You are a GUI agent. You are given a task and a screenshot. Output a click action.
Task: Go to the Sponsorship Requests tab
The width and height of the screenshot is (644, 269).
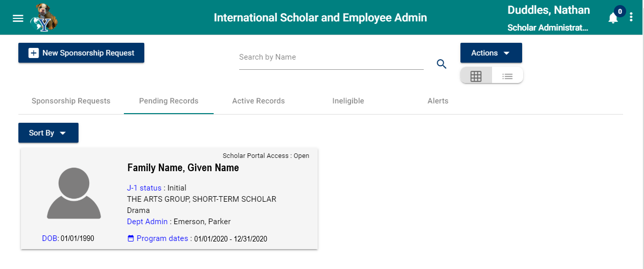[x=71, y=101]
